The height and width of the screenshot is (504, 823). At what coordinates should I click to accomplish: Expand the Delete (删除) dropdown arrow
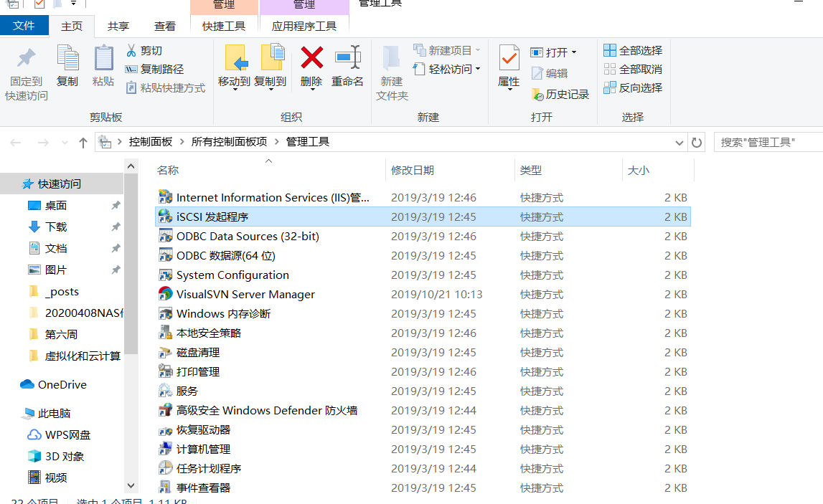(312, 90)
